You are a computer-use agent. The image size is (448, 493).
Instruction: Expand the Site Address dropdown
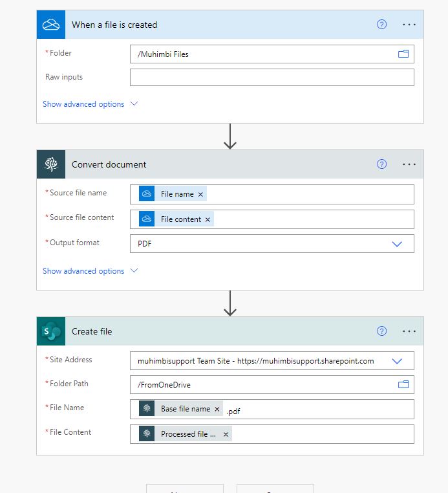[397, 361]
